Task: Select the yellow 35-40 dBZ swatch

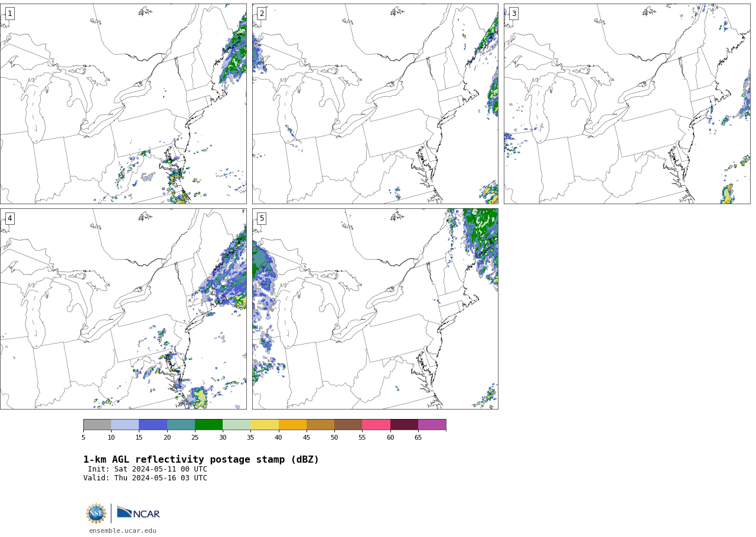Action: pyautogui.click(x=265, y=425)
